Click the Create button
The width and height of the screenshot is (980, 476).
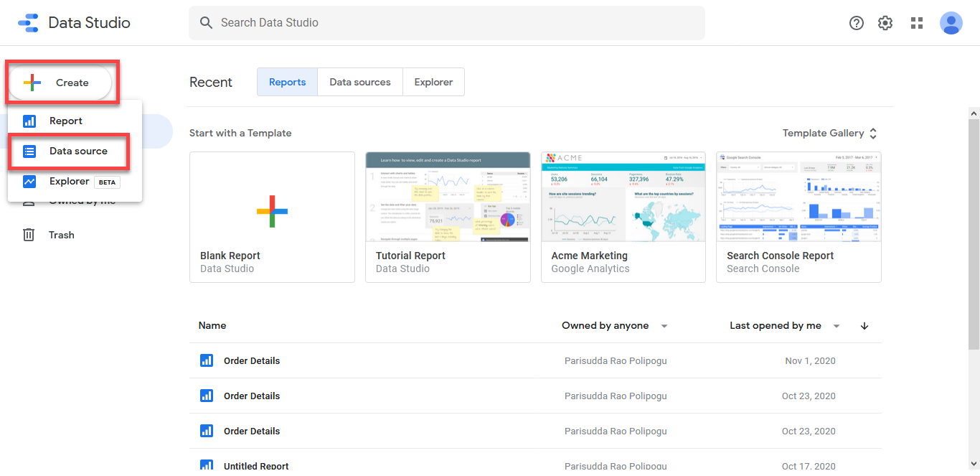[x=60, y=83]
